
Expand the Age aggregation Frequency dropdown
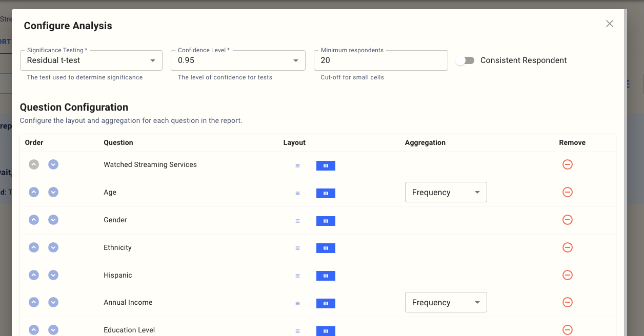tap(446, 192)
